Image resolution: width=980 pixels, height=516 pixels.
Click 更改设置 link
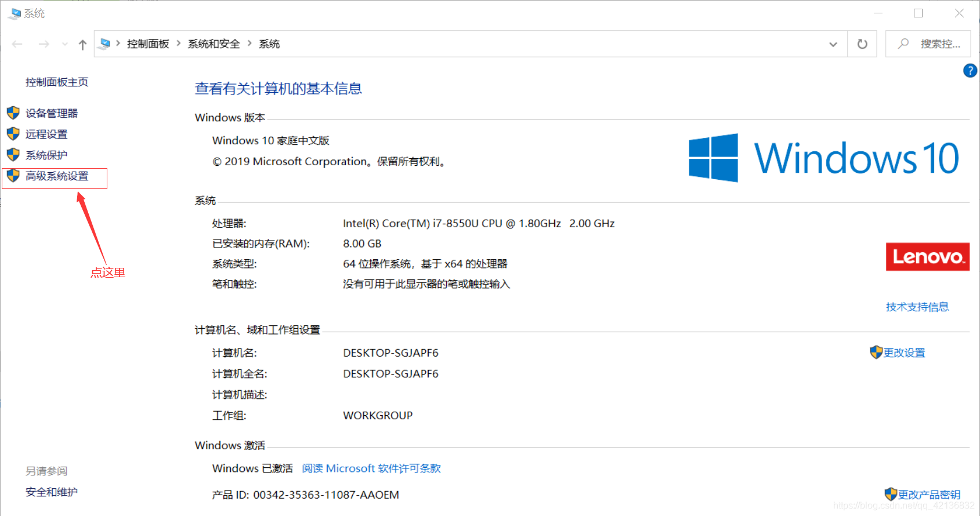(904, 353)
